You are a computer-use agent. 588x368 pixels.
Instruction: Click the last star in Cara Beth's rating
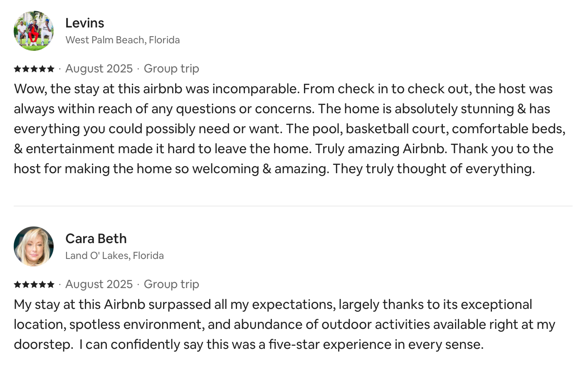pyautogui.click(x=51, y=284)
